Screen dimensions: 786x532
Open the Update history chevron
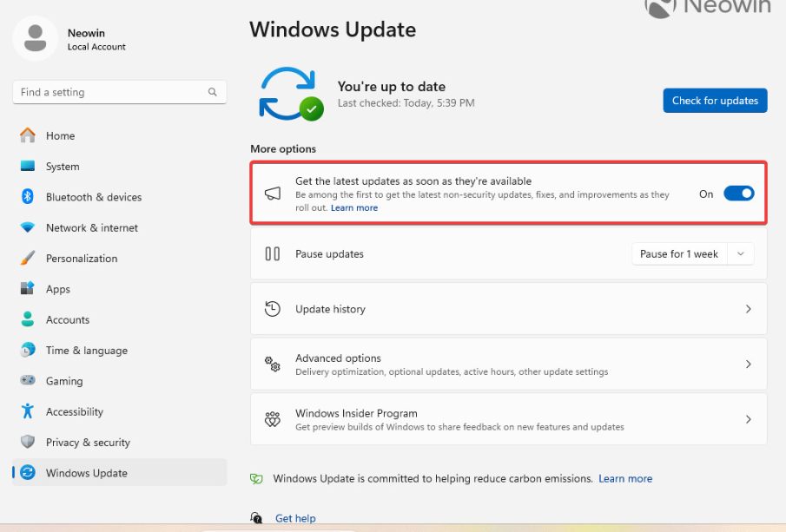pos(748,309)
